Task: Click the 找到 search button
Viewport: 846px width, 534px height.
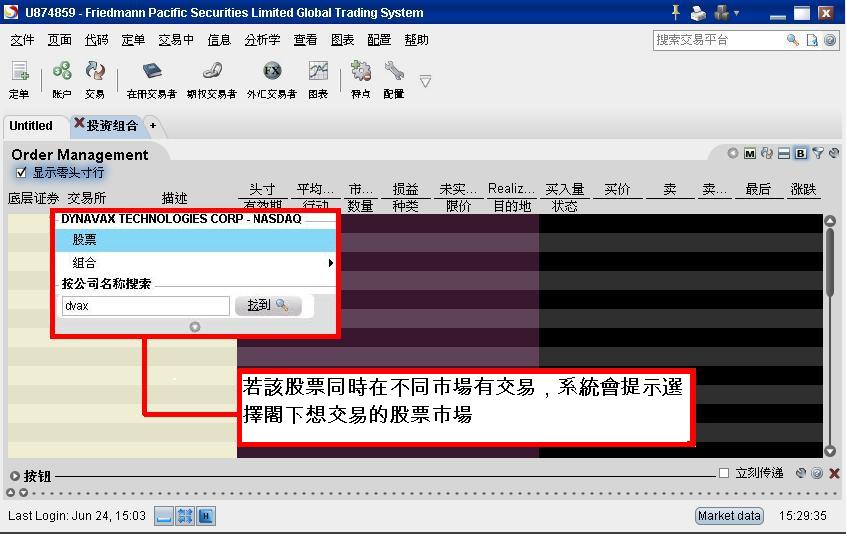Action: click(x=267, y=306)
